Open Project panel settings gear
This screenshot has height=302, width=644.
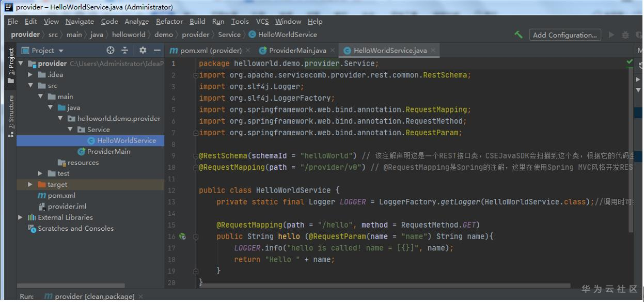[x=143, y=50]
